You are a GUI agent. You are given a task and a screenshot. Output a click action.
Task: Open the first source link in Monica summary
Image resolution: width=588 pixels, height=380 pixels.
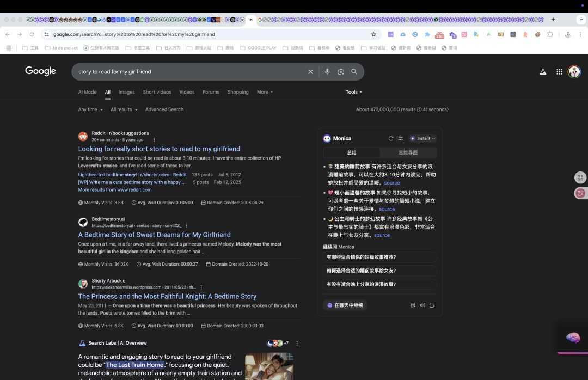[x=392, y=183]
